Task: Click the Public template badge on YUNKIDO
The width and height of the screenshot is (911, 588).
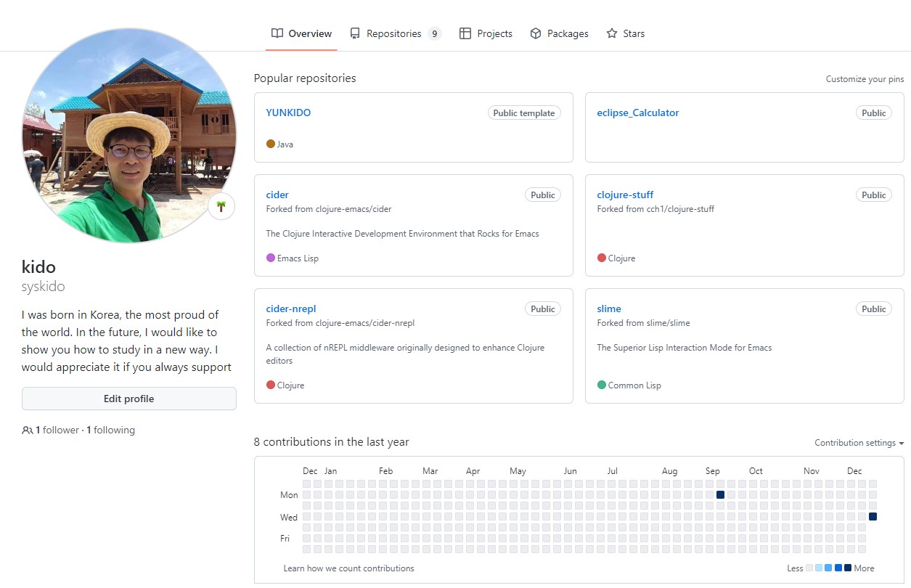Action: coord(524,113)
